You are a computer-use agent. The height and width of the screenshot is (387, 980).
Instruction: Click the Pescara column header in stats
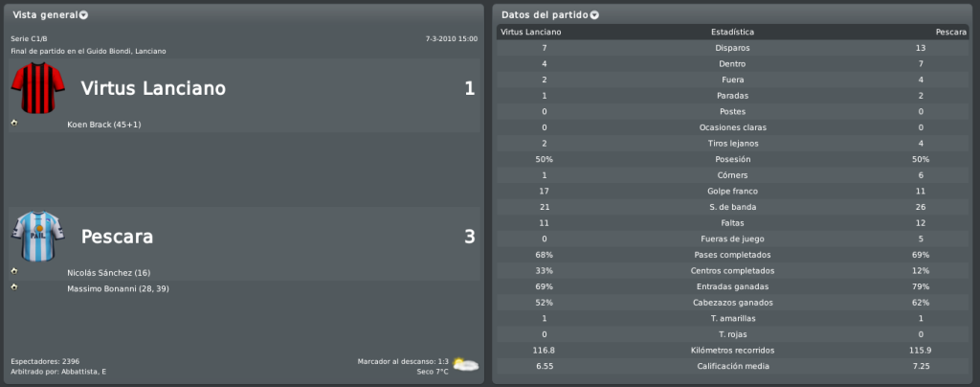950,32
